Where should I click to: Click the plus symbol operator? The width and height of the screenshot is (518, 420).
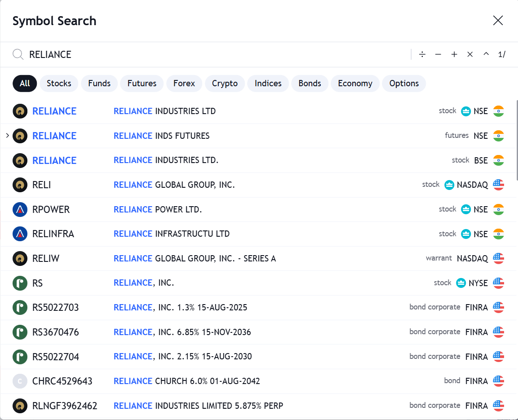(x=454, y=54)
